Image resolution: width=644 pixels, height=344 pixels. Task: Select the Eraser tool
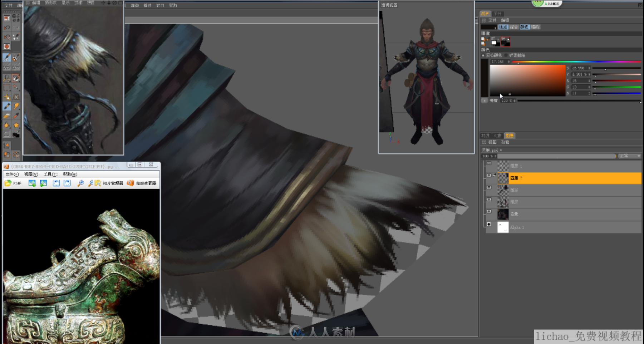[7, 116]
